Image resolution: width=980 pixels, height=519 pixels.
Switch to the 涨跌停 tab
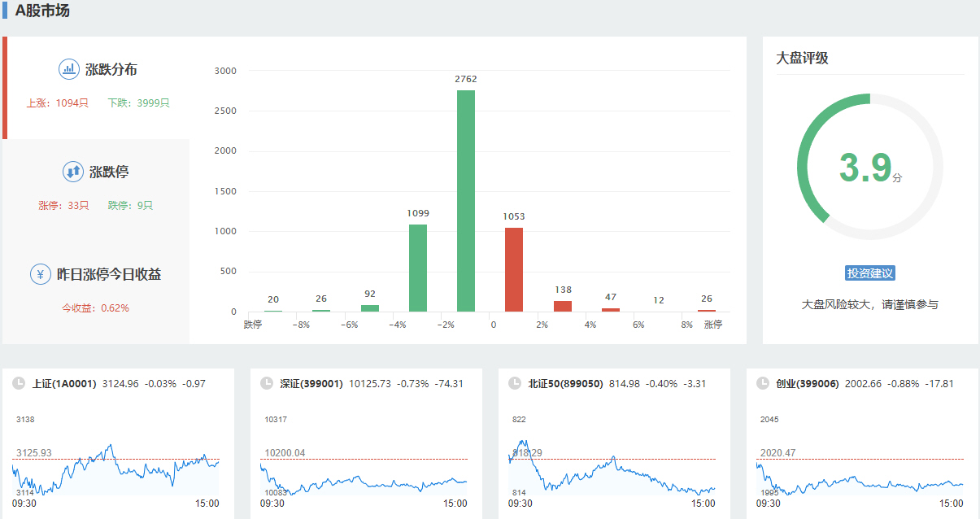click(109, 172)
